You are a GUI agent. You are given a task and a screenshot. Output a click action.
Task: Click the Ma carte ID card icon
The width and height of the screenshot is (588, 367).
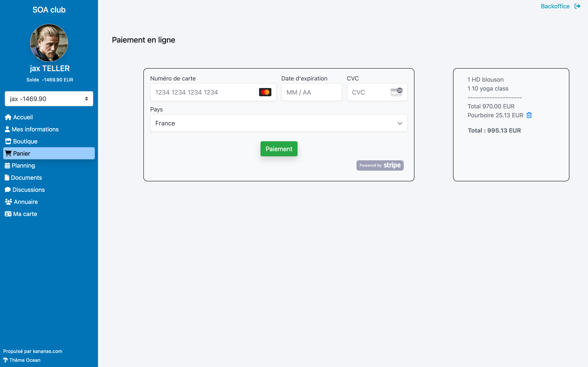[x=8, y=214]
